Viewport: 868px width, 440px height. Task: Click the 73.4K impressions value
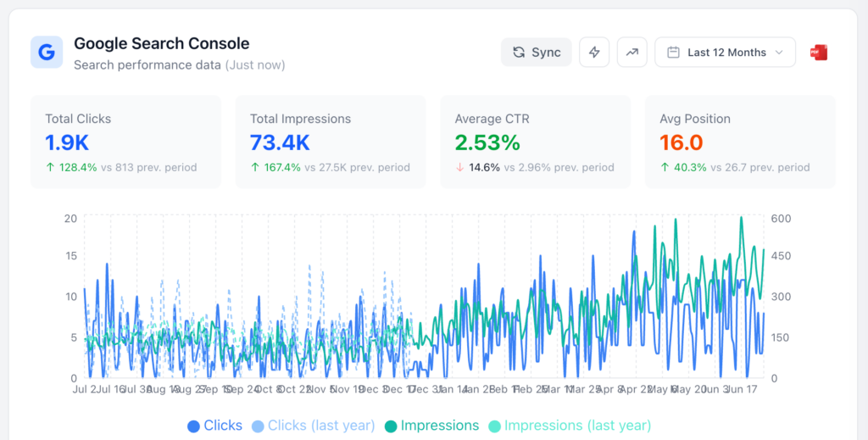pyautogui.click(x=280, y=142)
